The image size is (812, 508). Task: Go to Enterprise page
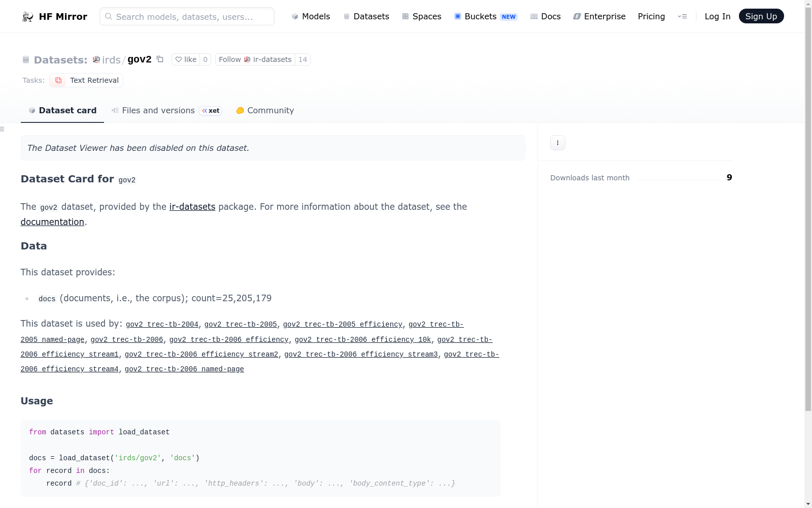599,16
